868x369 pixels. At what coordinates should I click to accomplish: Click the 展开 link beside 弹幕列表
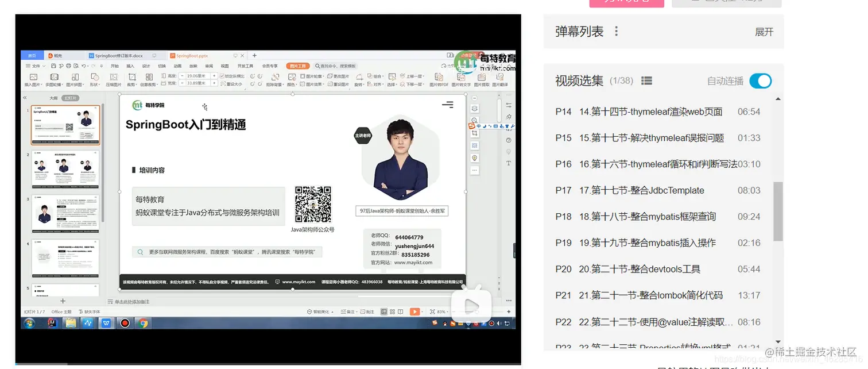pyautogui.click(x=764, y=33)
